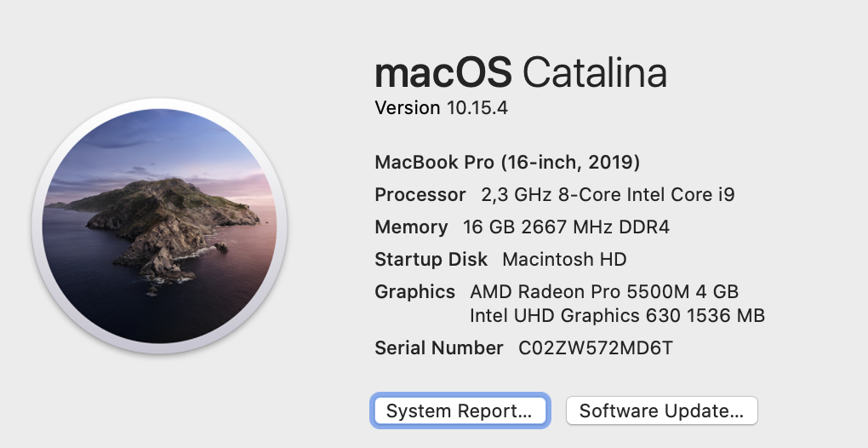Click the bold macOS title word
This screenshot has width=868, height=448.
[443, 72]
